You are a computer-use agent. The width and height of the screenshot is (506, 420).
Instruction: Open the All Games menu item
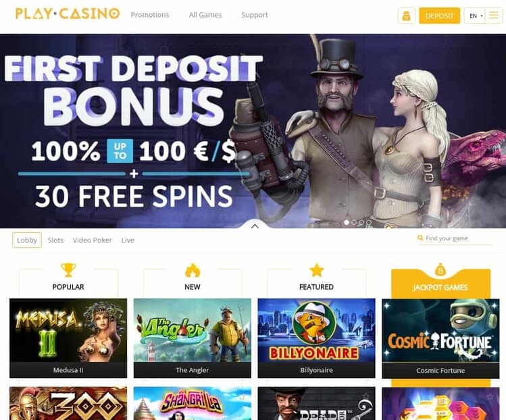(205, 15)
